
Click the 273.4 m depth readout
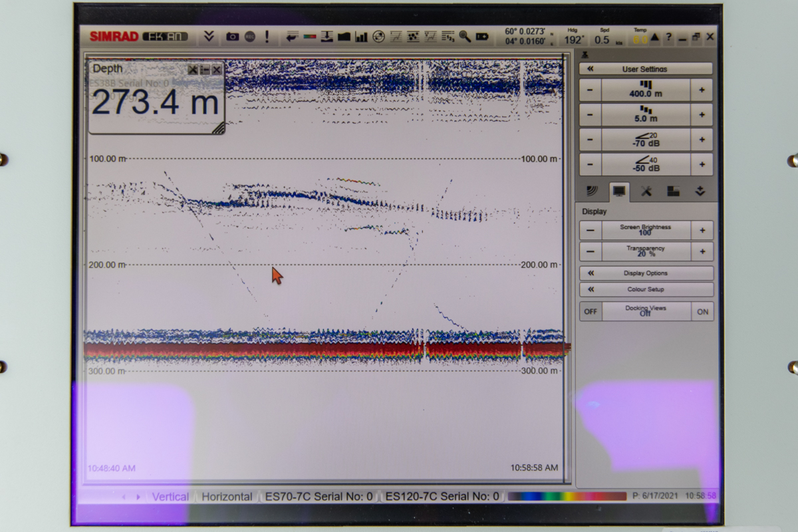click(x=156, y=103)
